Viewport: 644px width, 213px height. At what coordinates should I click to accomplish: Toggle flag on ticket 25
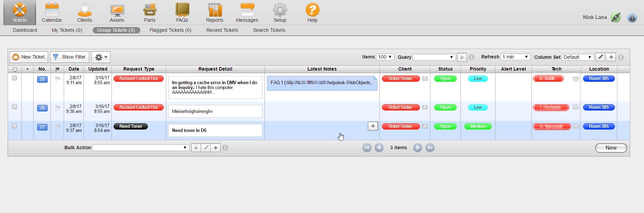click(x=57, y=79)
